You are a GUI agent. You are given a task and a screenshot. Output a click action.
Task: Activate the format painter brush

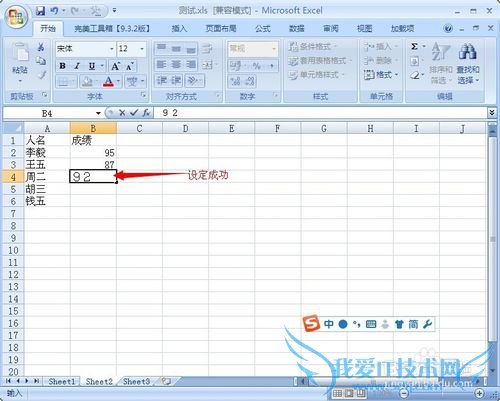(41, 75)
